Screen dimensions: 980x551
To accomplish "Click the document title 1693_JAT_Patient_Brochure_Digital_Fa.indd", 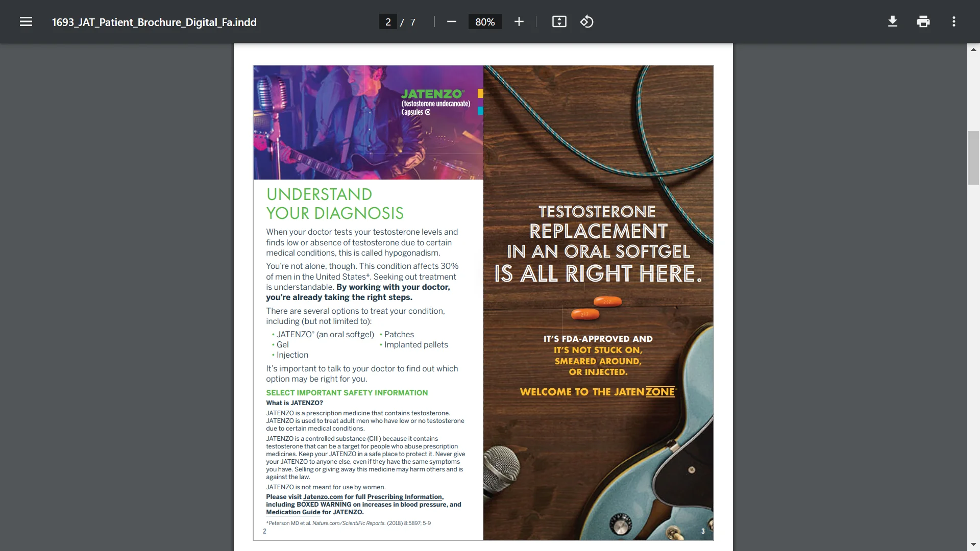I will [154, 22].
